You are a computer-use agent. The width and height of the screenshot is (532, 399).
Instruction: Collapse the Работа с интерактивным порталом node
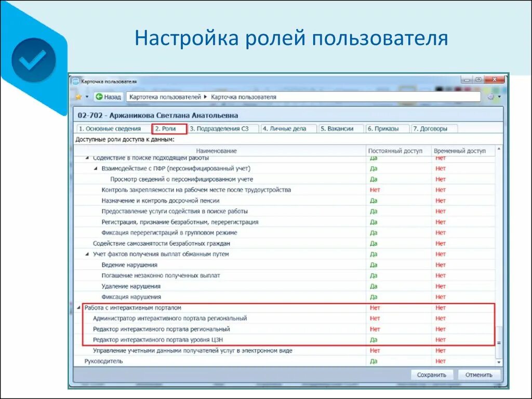pyautogui.click(x=79, y=308)
